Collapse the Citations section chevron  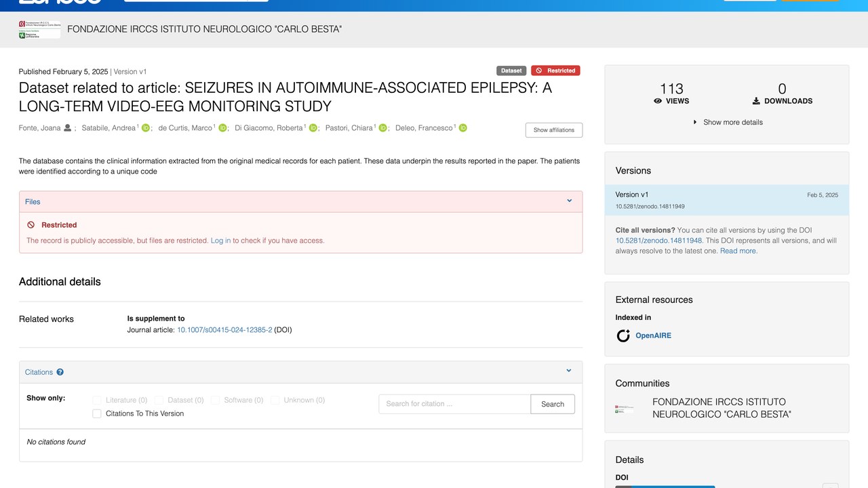click(x=569, y=371)
